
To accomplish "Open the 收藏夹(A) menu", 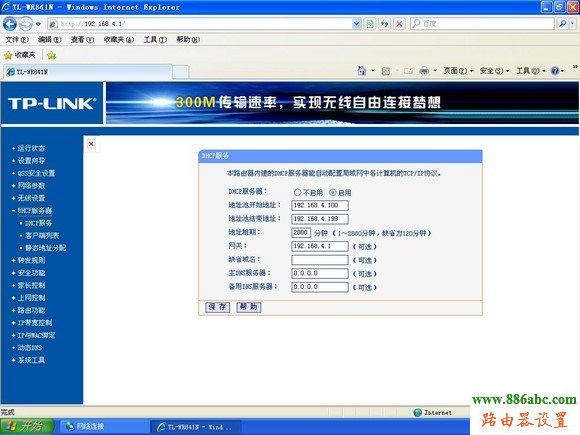I will click(119, 40).
